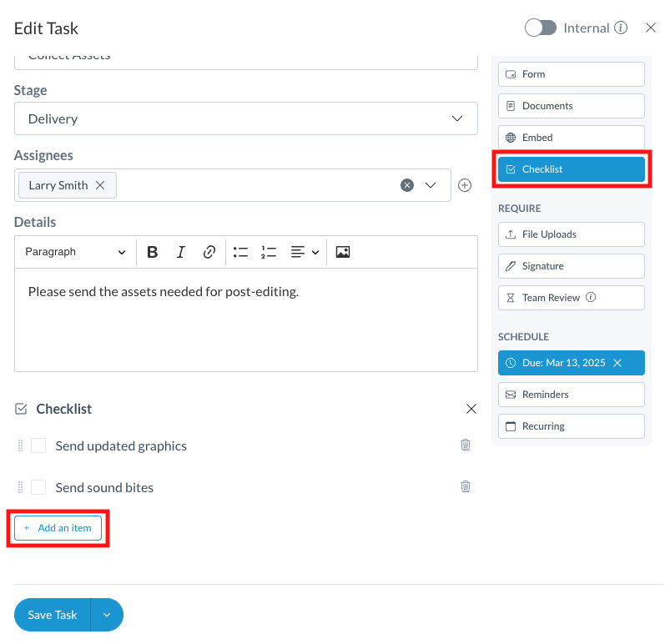Apply italic formatting in Details editor
Viewport: 665px width, 644px height.
(180, 252)
